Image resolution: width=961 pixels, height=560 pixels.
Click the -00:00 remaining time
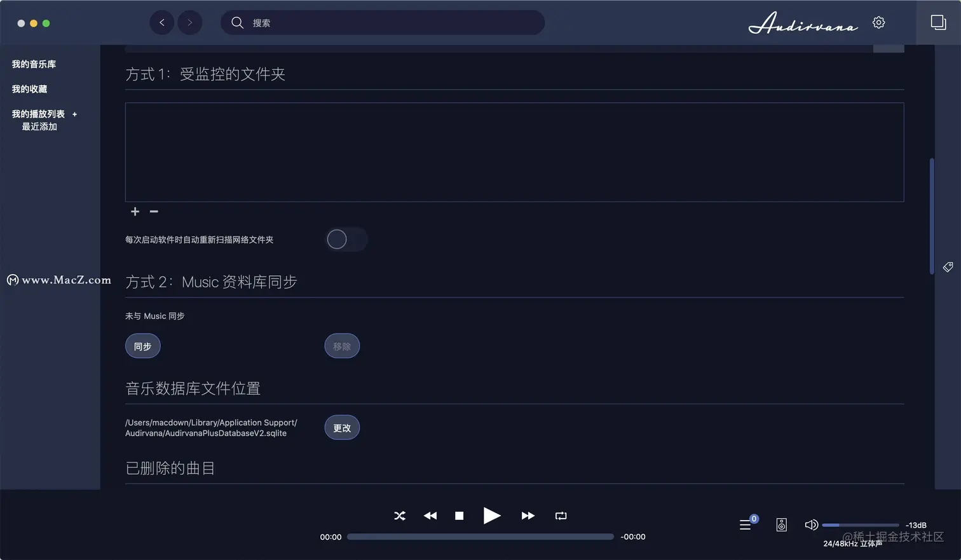pos(633,537)
